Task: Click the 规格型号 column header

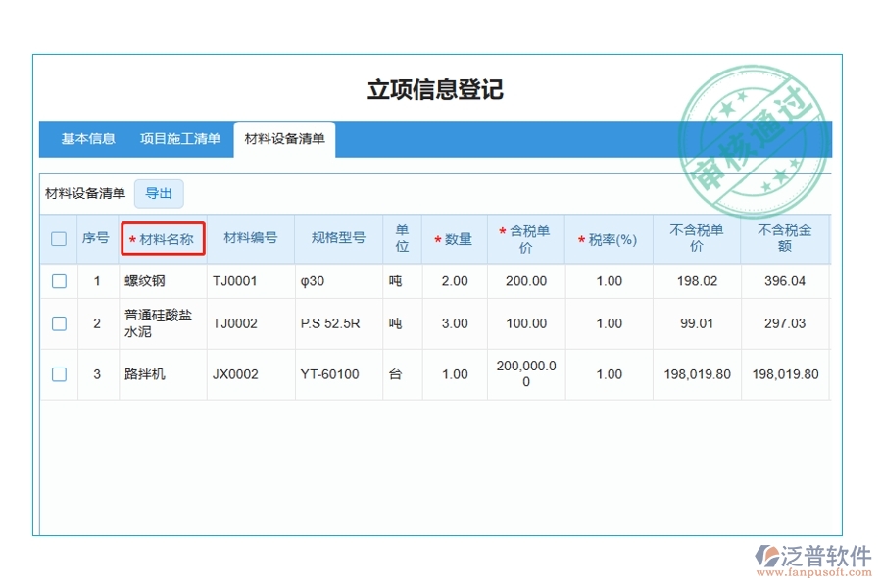Action: click(x=338, y=238)
